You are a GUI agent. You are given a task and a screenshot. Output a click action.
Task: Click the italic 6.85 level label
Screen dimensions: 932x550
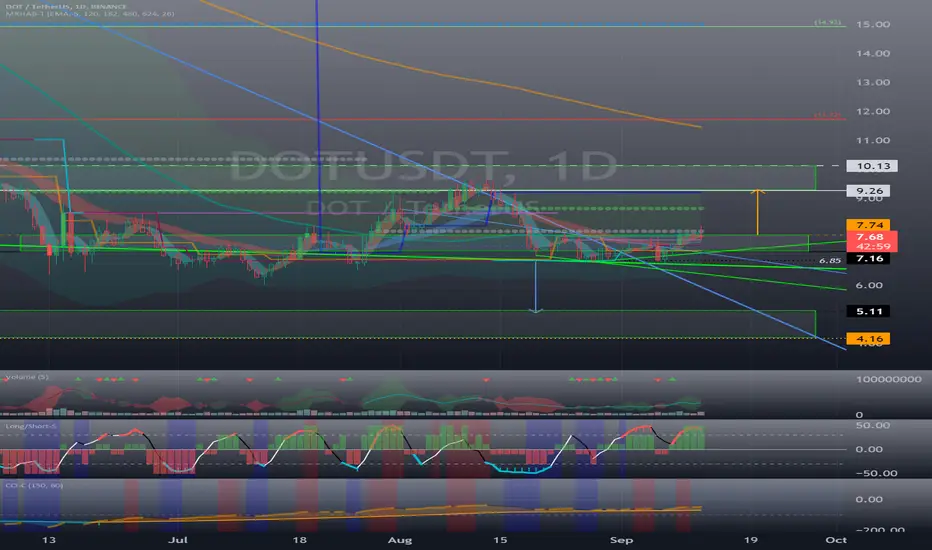point(830,260)
